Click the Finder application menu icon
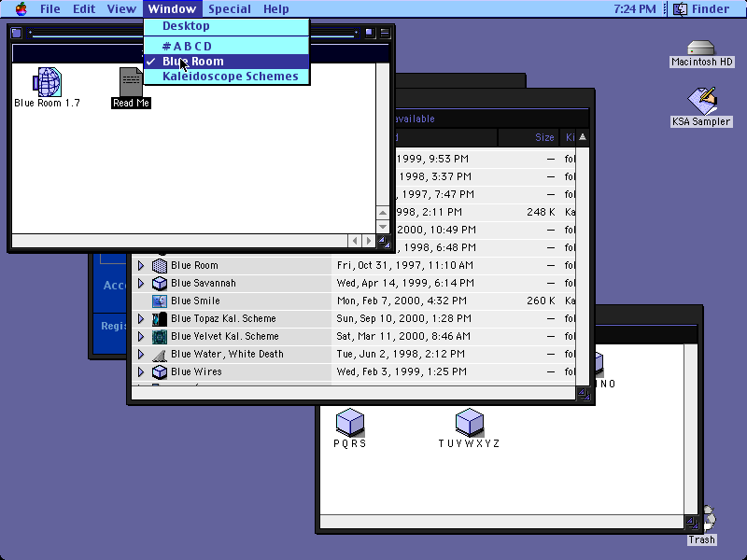 tap(681, 8)
